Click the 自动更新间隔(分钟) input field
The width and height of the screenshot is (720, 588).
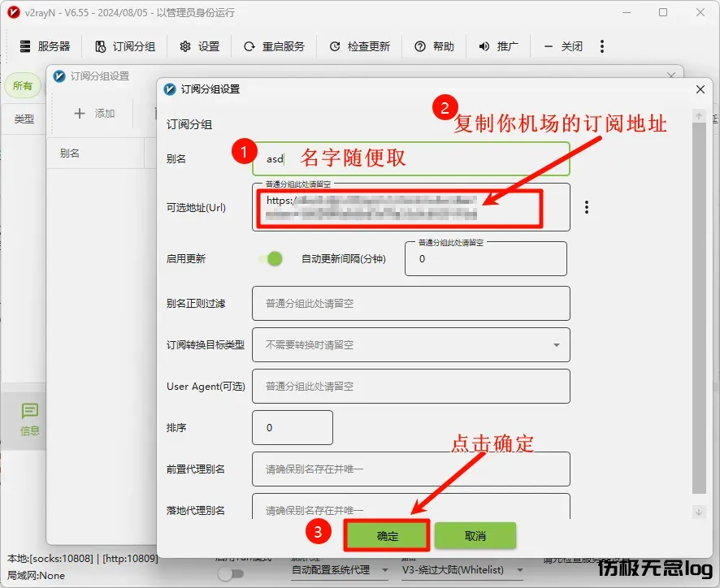486,259
